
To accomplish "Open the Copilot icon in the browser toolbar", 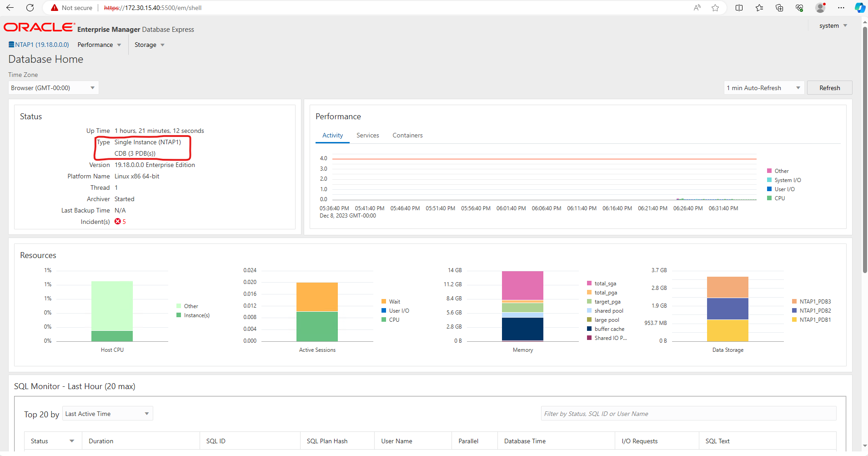I will tap(859, 8).
